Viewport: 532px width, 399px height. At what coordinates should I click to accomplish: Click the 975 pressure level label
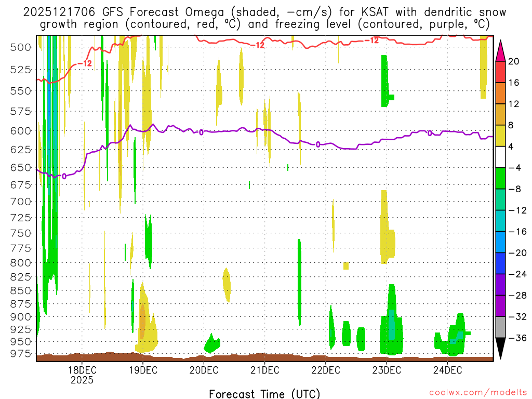(21, 353)
